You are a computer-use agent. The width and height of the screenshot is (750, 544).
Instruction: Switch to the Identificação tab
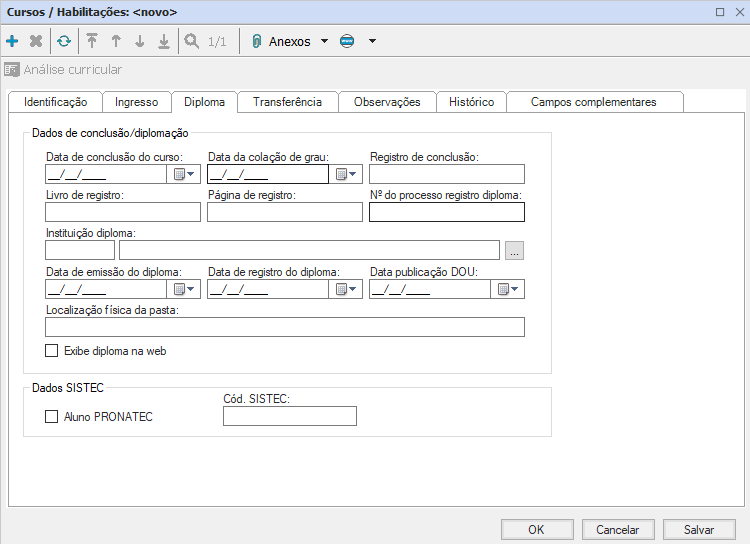pos(55,102)
